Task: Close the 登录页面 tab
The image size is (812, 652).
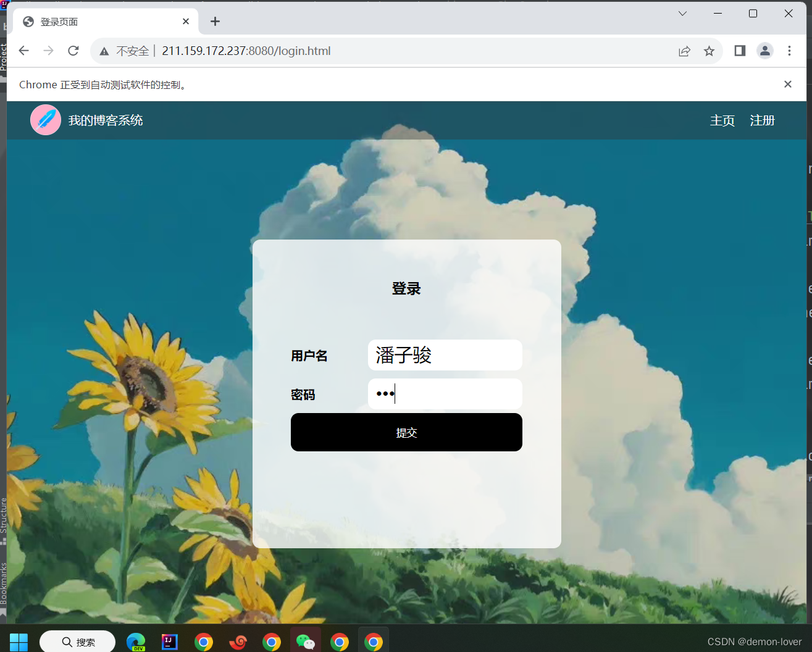Action: (x=186, y=22)
